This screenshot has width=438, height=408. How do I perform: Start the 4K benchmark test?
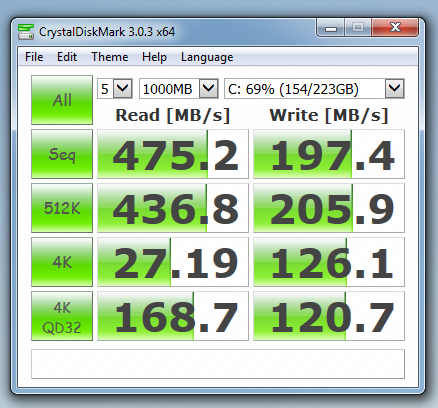[x=62, y=262]
